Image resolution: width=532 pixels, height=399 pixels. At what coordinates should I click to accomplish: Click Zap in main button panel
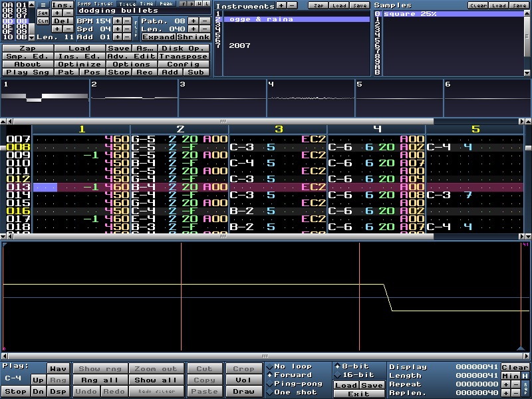pyautogui.click(x=27, y=49)
